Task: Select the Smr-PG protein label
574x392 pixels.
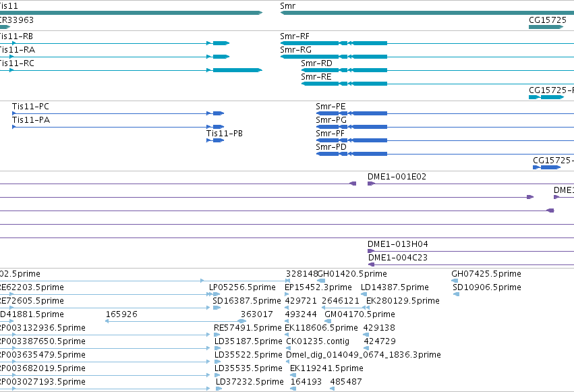Action: point(331,120)
